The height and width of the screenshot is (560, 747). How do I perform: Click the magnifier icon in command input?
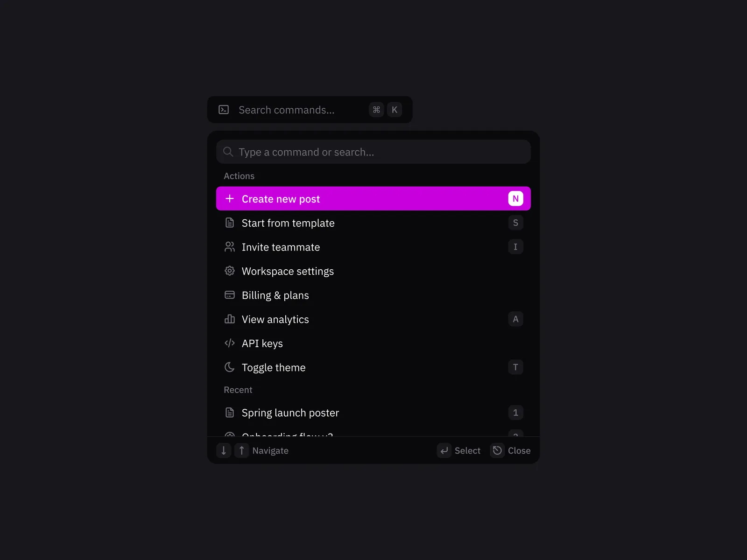[228, 152]
